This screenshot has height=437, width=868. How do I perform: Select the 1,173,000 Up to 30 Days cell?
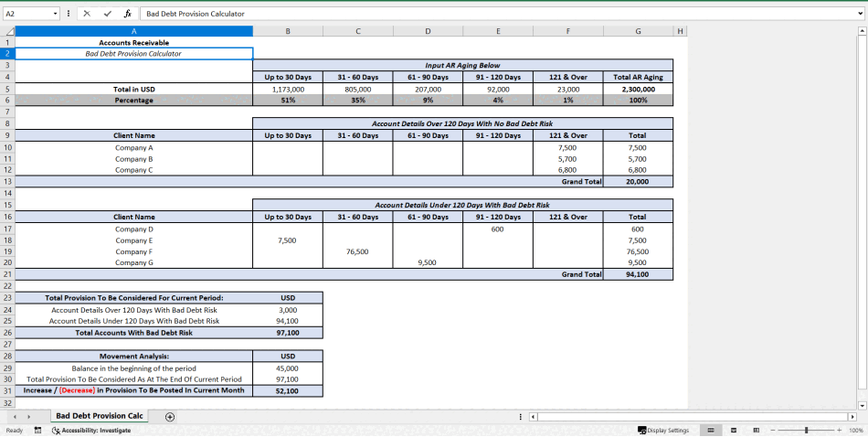[x=288, y=90]
